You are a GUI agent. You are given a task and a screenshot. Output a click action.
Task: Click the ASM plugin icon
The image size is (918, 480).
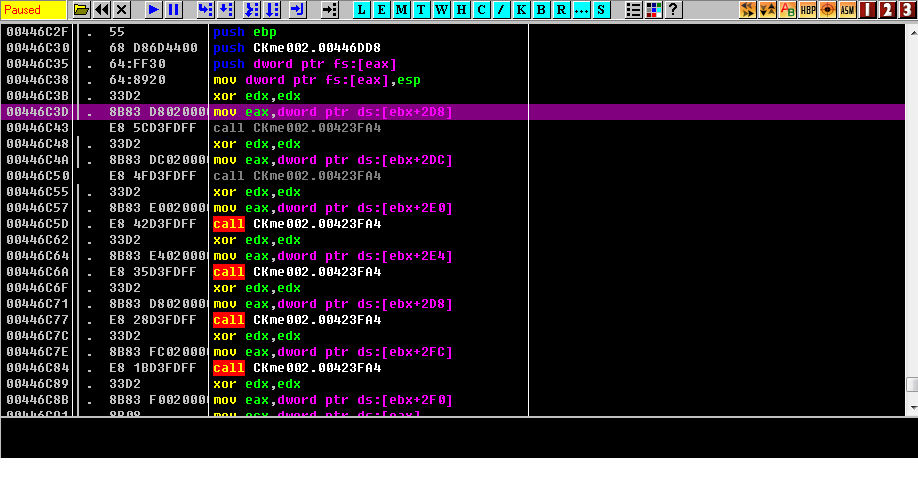(x=847, y=9)
